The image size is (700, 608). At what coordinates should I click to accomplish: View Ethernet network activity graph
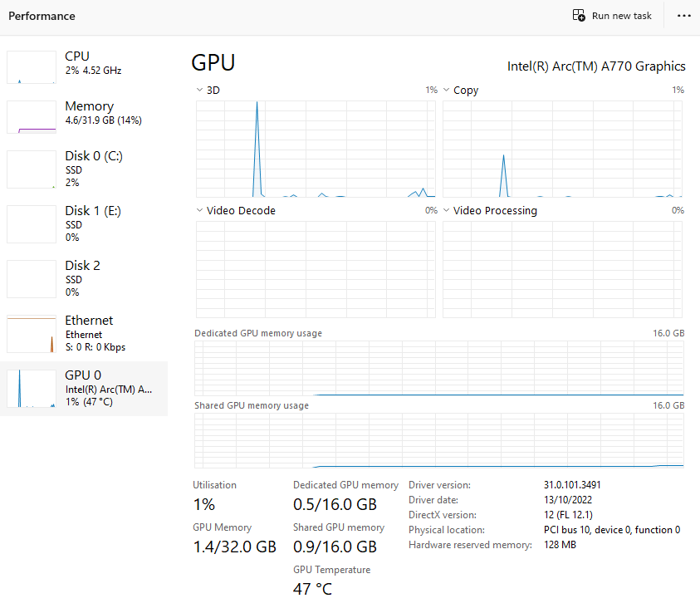31,334
